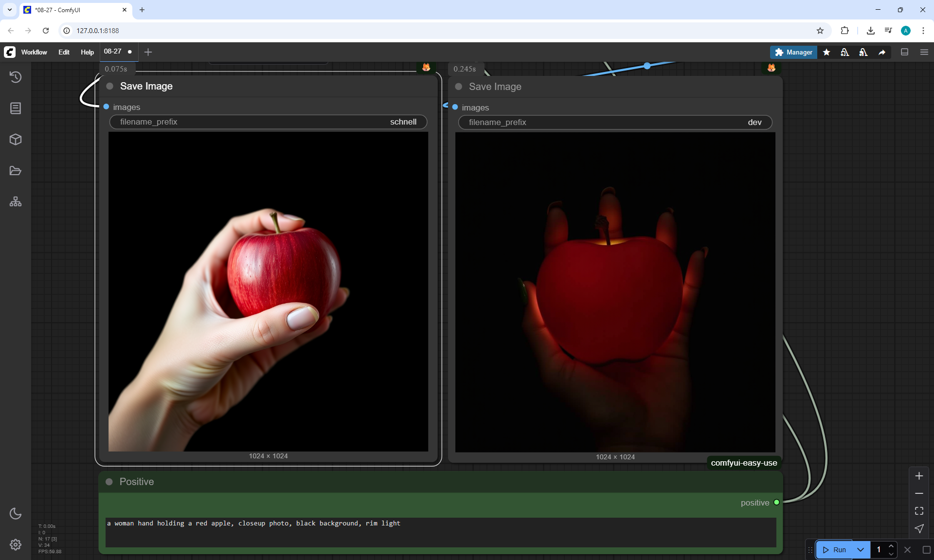Collapse the Positive prompt node
Screen dimensions: 934x560
109,482
